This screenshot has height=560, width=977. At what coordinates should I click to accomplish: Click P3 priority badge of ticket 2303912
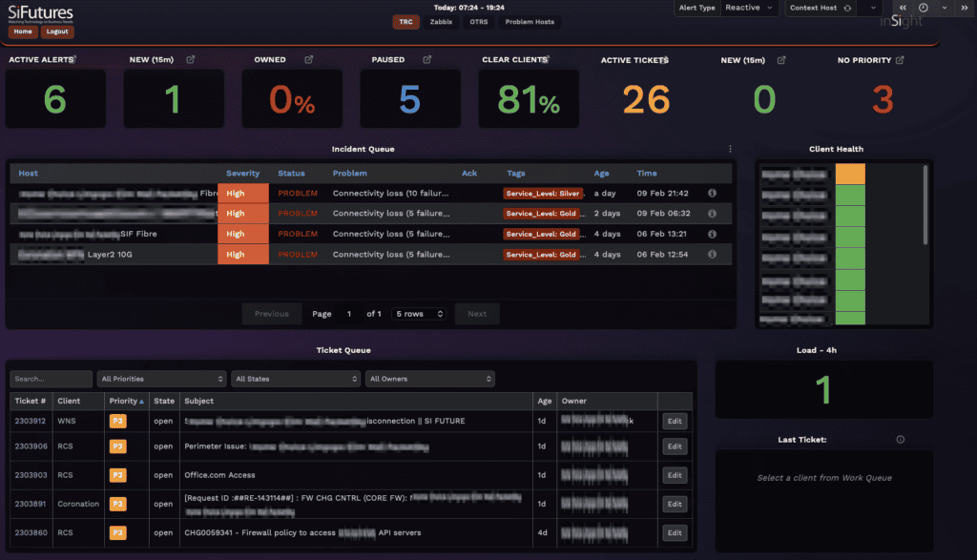(x=117, y=421)
